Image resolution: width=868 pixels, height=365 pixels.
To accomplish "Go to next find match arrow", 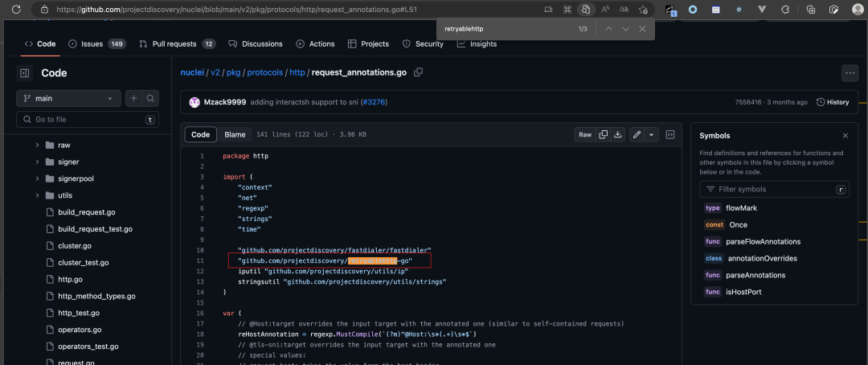I will pos(625,29).
